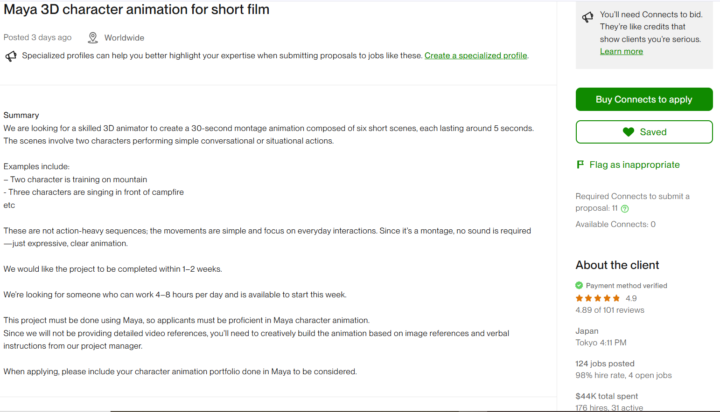The image size is (720, 412).
Task: Click the job title heading
Action: 136,10
